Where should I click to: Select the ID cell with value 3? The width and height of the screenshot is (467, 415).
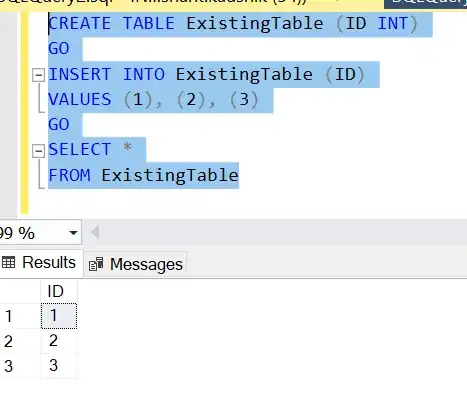59,366
